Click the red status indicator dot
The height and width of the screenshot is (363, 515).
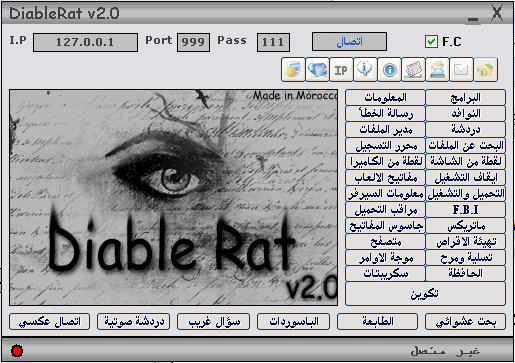(17, 351)
